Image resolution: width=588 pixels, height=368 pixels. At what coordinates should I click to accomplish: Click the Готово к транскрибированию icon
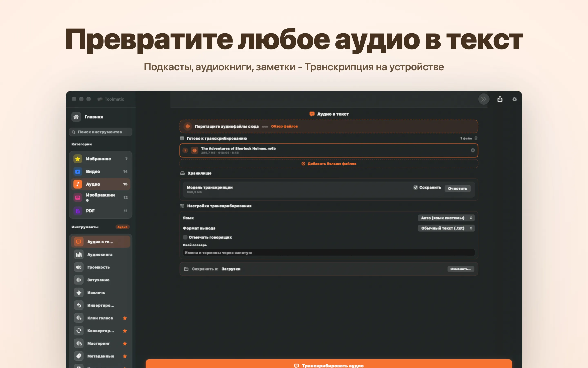[x=182, y=138]
